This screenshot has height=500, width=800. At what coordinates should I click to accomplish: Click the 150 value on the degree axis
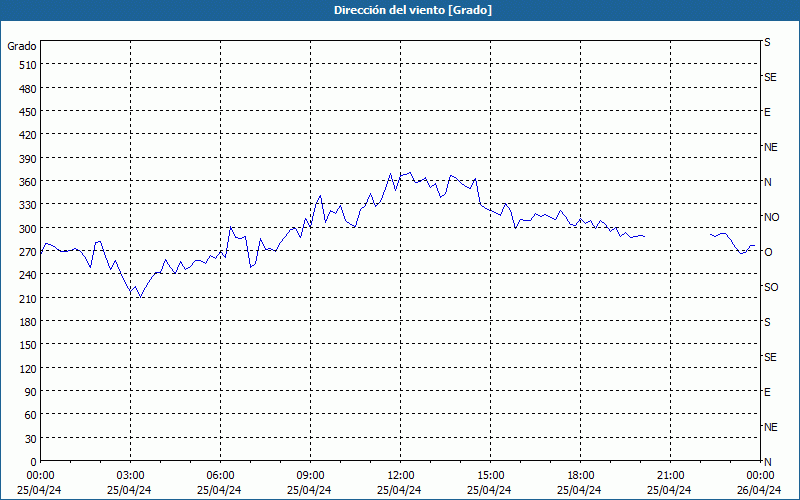[x=28, y=345]
